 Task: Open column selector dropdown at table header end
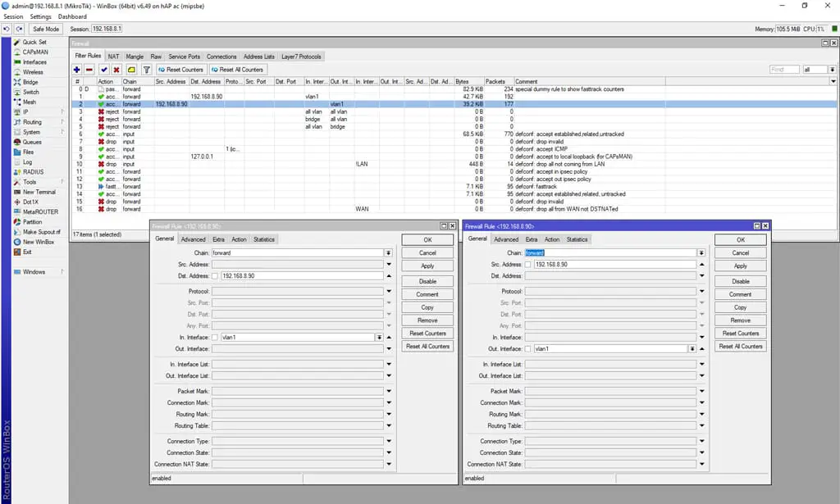(x=833, y=81)
